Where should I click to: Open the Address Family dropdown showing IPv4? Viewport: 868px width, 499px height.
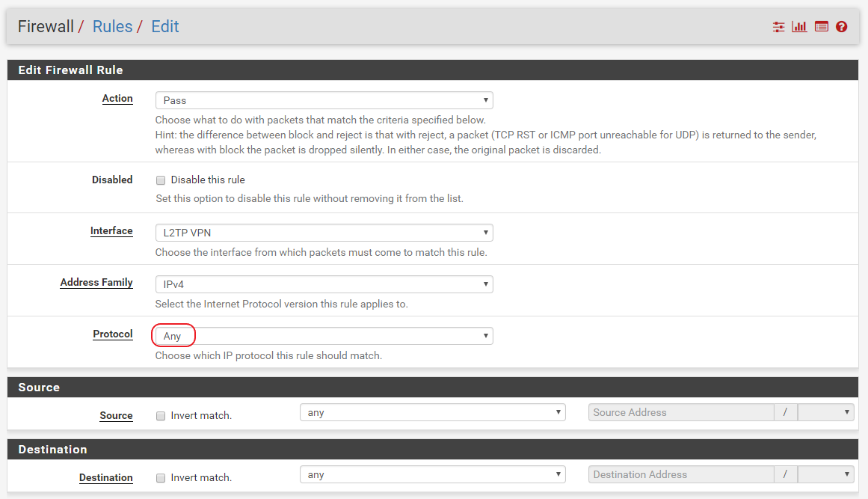coord(324,284)
